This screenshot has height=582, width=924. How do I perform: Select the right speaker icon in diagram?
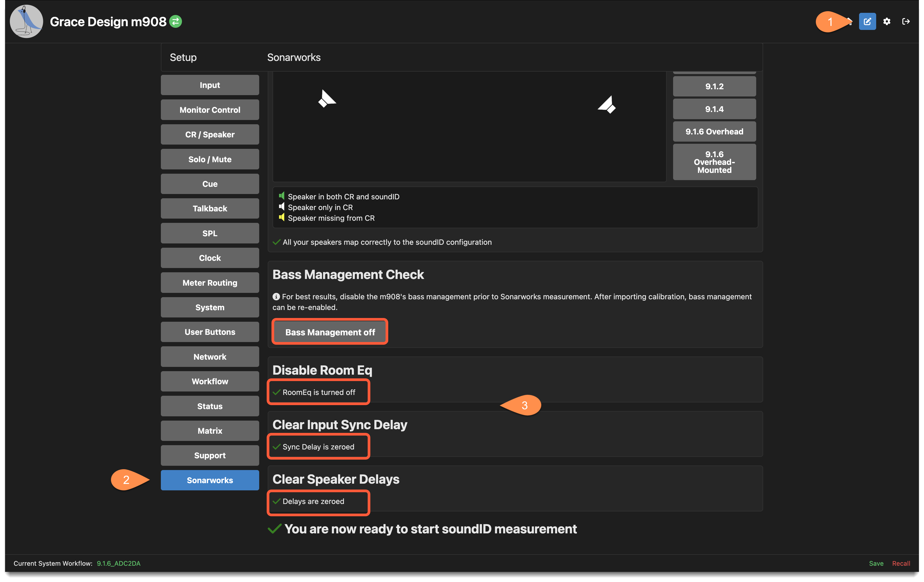pos(607,105)
